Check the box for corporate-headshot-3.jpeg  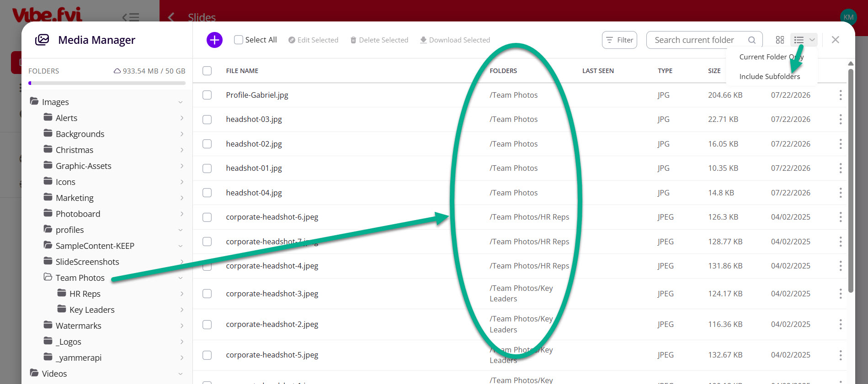207,294
